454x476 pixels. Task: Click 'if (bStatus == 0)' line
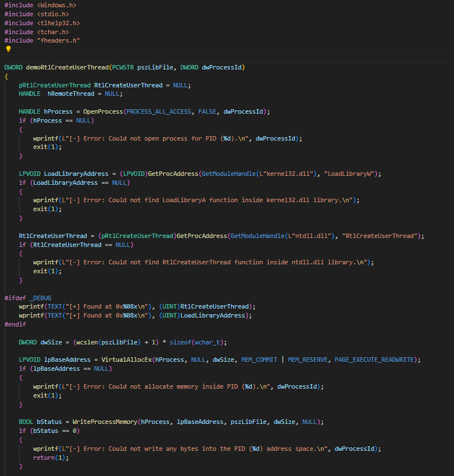pos(49,431)
